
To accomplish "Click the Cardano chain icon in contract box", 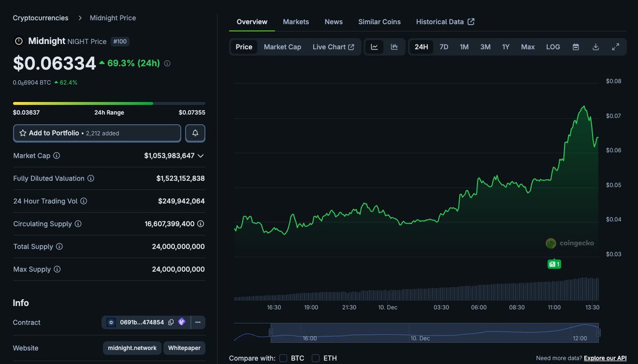I will click(111, 323).
